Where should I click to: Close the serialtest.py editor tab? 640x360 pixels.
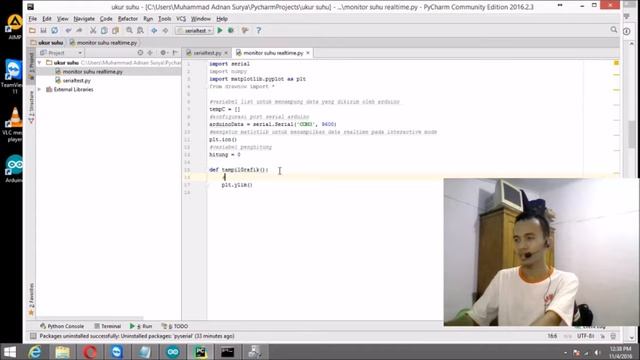point(226,53)
